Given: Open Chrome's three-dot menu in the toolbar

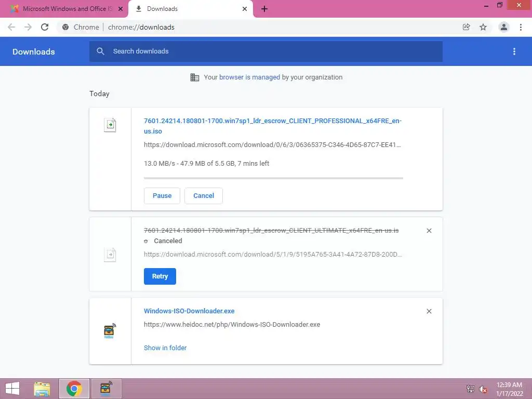Looking at the screenshot, I should [x=521, y=27].
